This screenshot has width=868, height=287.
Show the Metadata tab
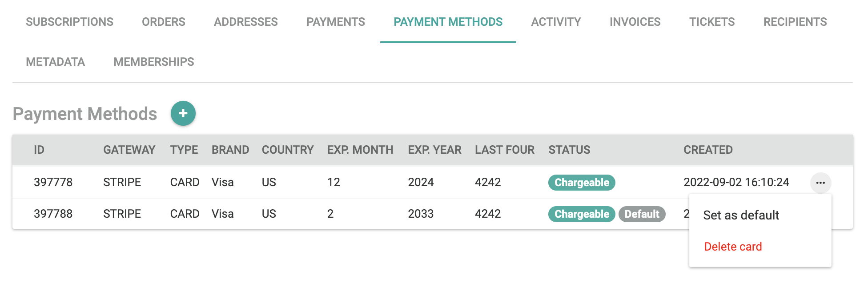pyautogui.click(x=55, y=62)
